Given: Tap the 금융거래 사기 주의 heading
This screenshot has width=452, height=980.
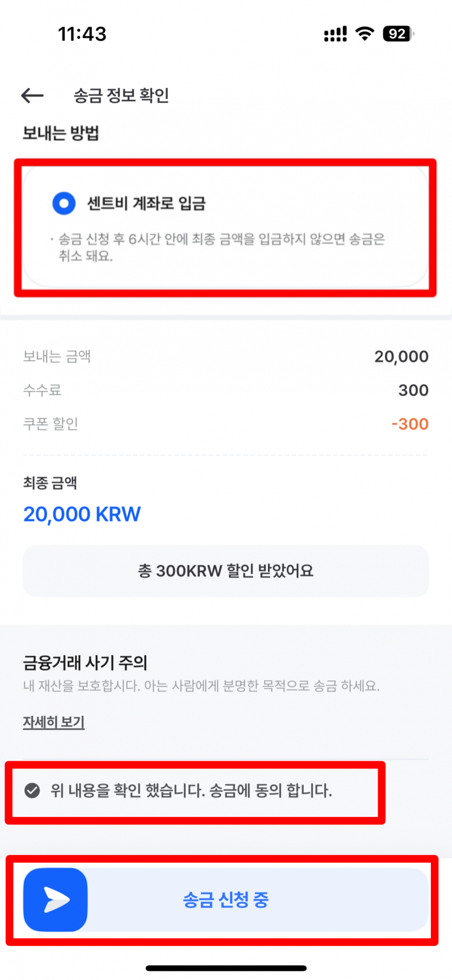Looking at the screenshot, I should [x=85, y=662].
